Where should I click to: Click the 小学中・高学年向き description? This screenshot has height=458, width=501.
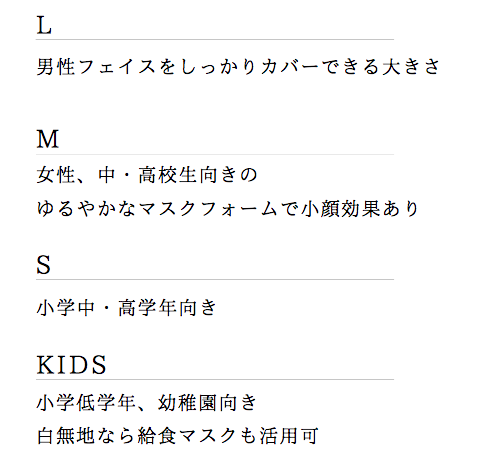click(x=127, y=307)
